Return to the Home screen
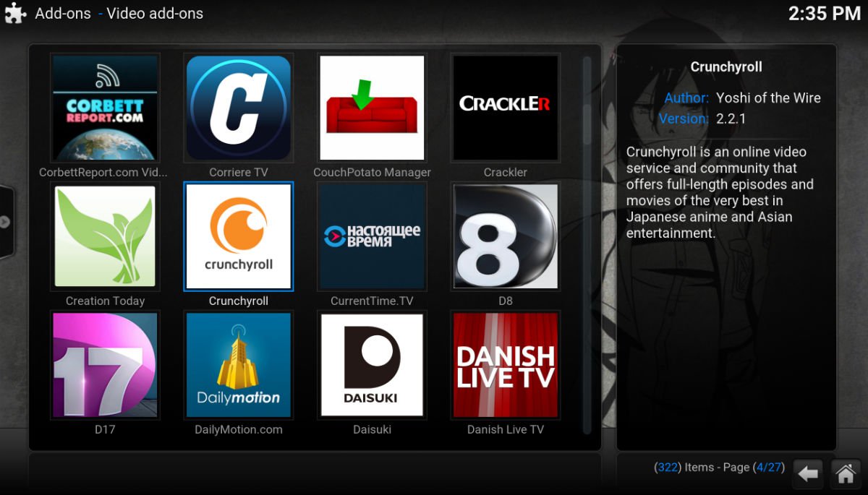The height and width of the screenshot is (495, 868). point(846,473)
